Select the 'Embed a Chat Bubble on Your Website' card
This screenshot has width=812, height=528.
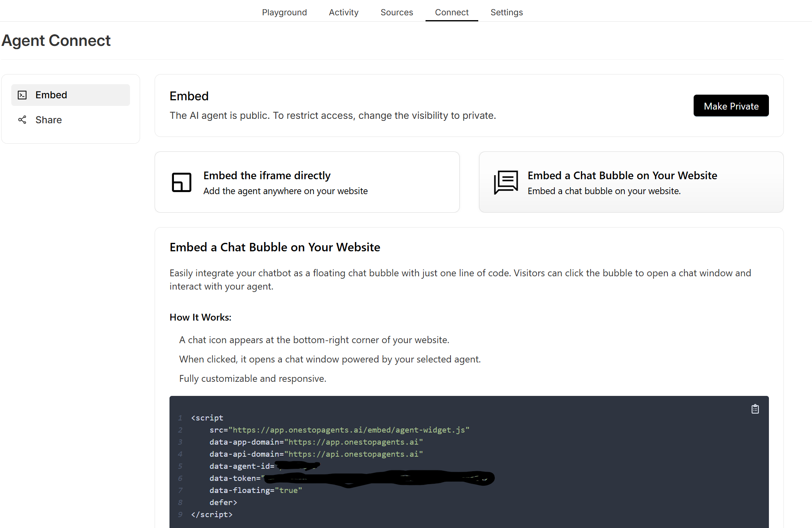pyautogui.click(x=631, y=182)
